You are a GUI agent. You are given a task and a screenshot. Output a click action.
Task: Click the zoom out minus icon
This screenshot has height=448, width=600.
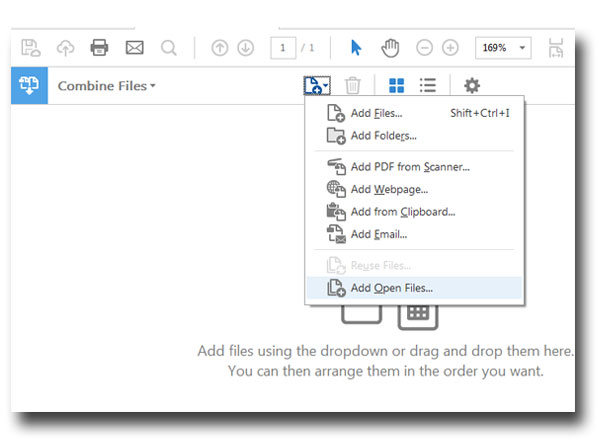[424, 48]
